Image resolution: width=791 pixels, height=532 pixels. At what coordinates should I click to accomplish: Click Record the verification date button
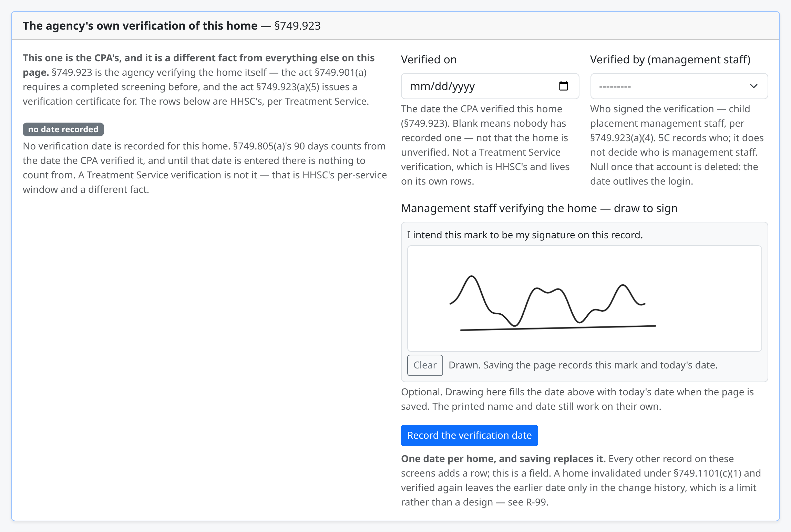(x=469, y=435)
